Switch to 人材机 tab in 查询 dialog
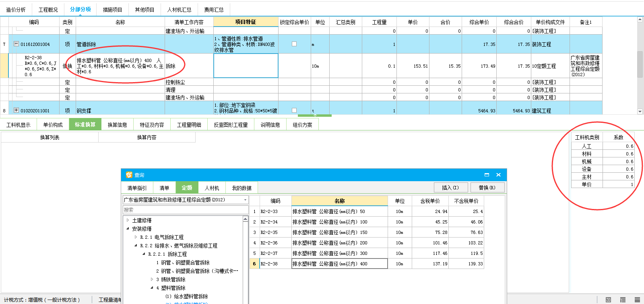The width and height of the screenshot is (644, 304). [212, 188]
